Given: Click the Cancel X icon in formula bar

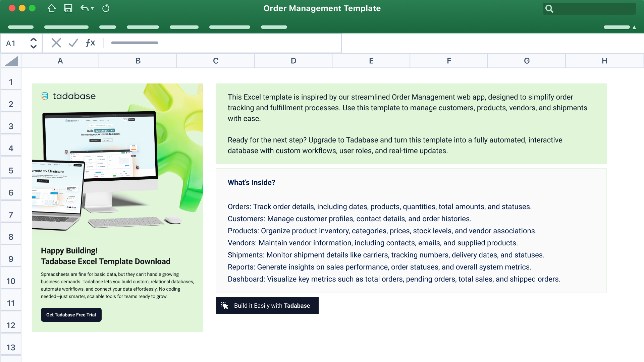Looking at the screenshot, I should point(56,43).
